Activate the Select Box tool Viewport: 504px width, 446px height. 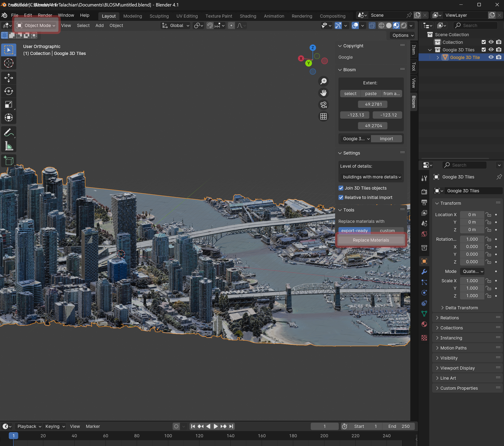point(9,50)
